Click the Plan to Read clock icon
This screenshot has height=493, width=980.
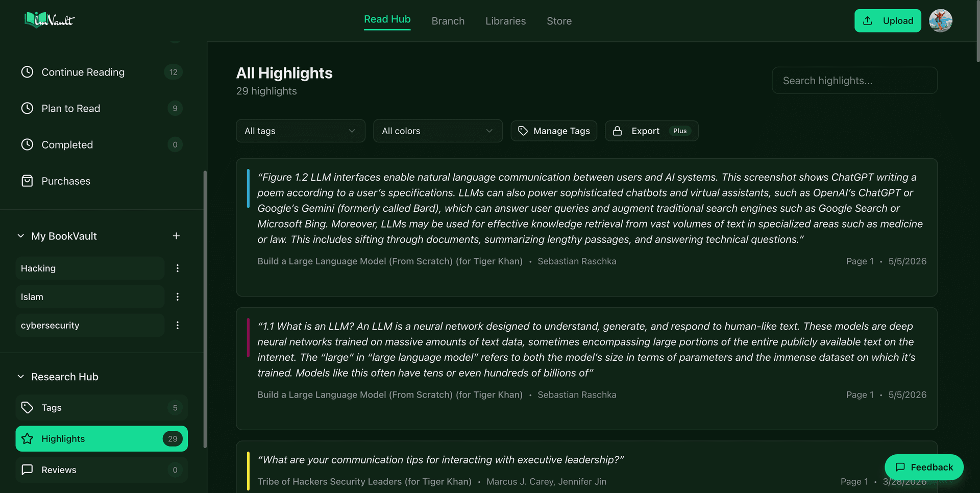point(27,108)
